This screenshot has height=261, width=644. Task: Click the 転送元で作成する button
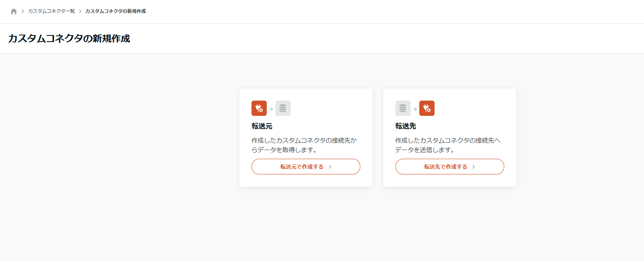point(306,167)
